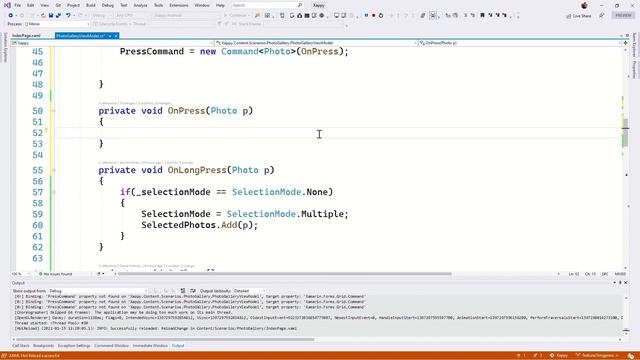Click the No issues found indicator
Screen dimensions: 640x360
coord(55,274)
